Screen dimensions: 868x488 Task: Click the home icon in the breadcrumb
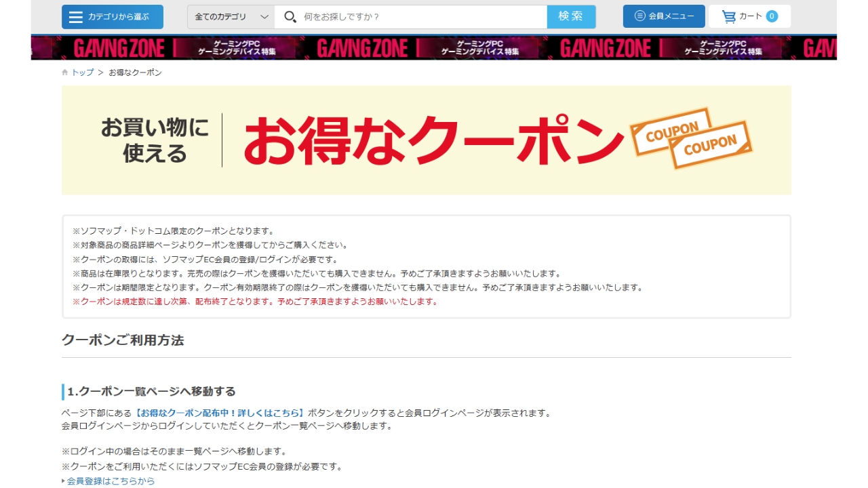coord(65,73)
